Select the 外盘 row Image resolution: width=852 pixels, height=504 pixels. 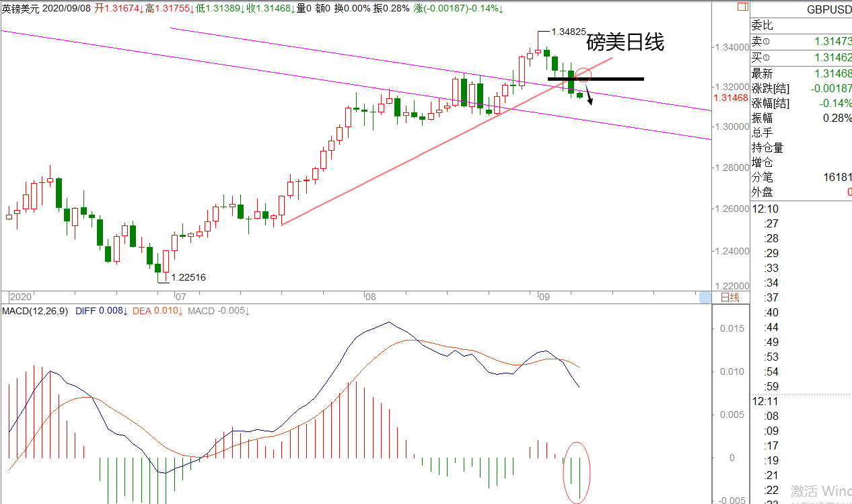pyautogui.click(x=801, y=192)
